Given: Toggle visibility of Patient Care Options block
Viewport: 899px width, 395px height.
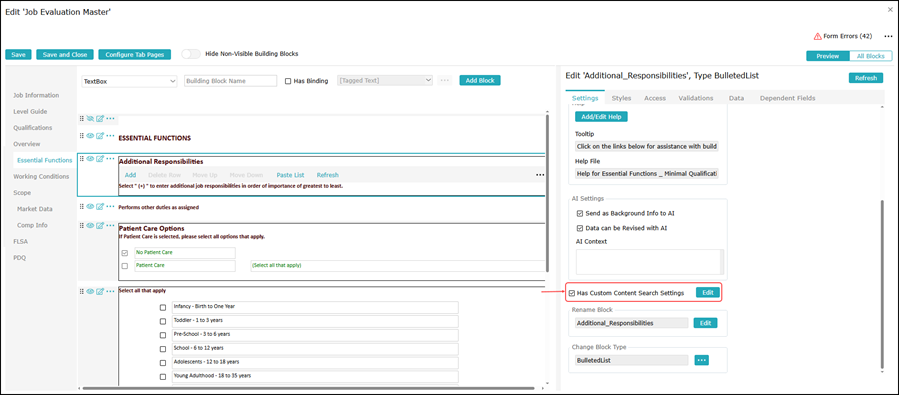Looking at the screenshot, I should (x=90, y=225).
